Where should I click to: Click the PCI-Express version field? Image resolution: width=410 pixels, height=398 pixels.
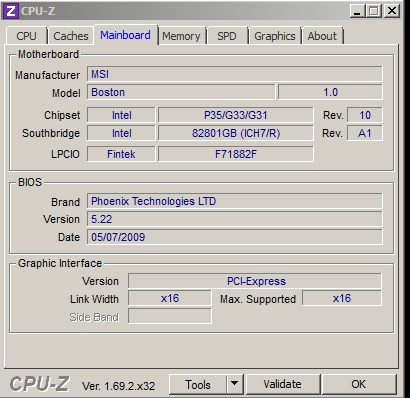tap(255, 281)
